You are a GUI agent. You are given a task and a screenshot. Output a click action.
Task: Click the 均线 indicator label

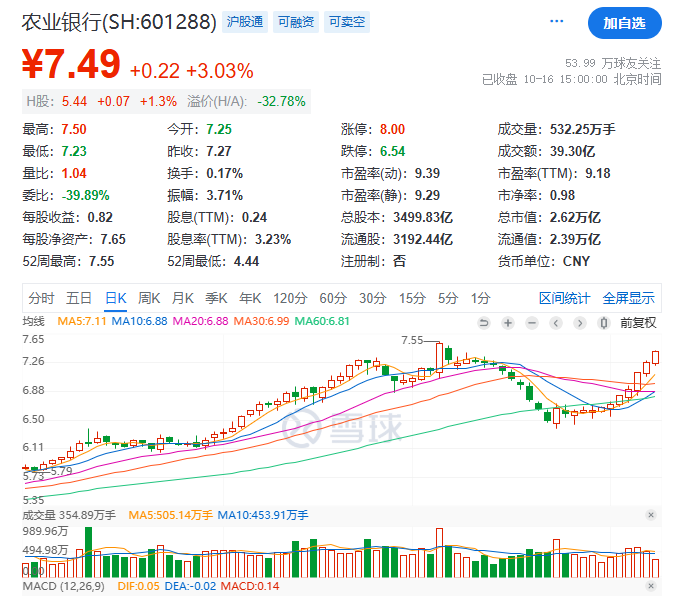(34, 321)
